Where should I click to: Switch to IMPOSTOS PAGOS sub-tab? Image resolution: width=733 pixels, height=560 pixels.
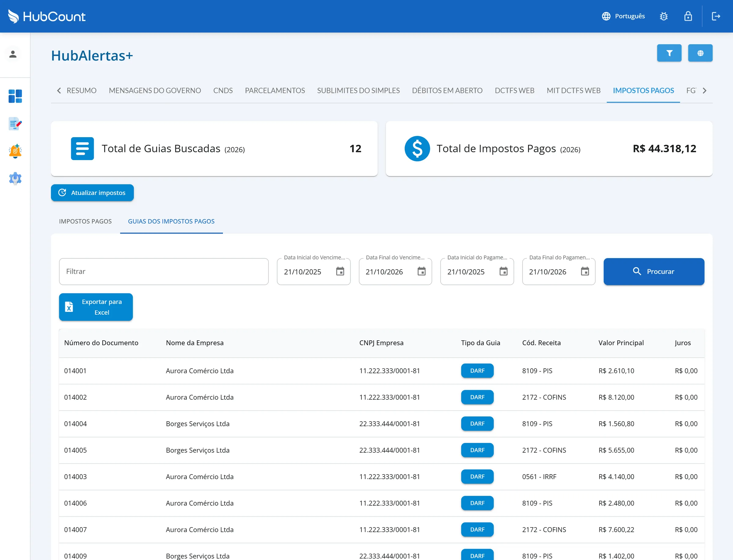tap(85, 221)
